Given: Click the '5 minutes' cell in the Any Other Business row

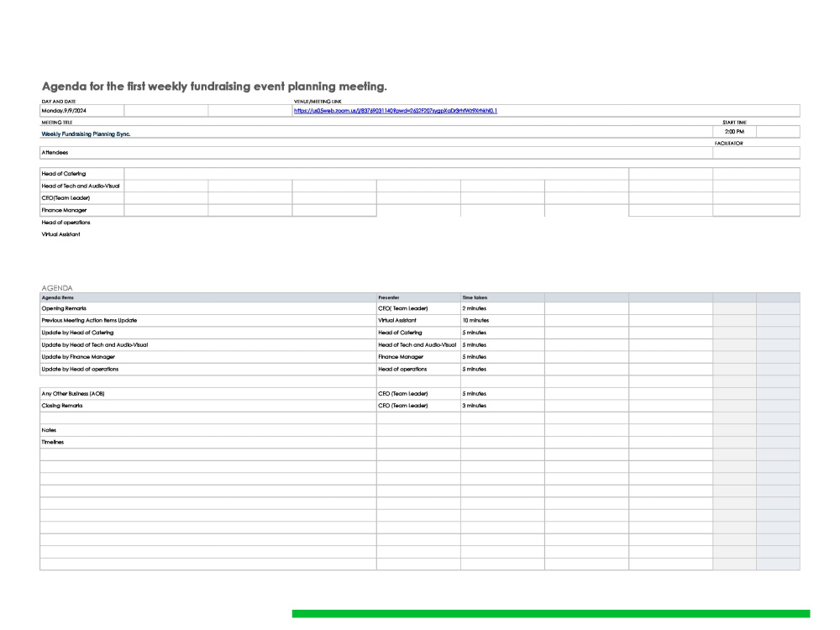Looking at the screenshot, I should [x=502, y=394].
